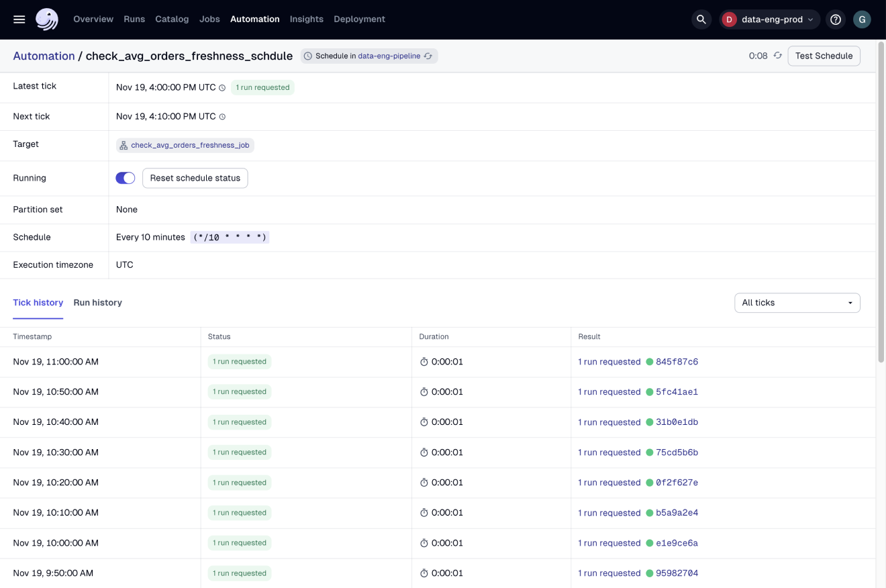
Task: Click refresh icon beside data-eng-pipeline tag
Action: [x=428, y=56]
